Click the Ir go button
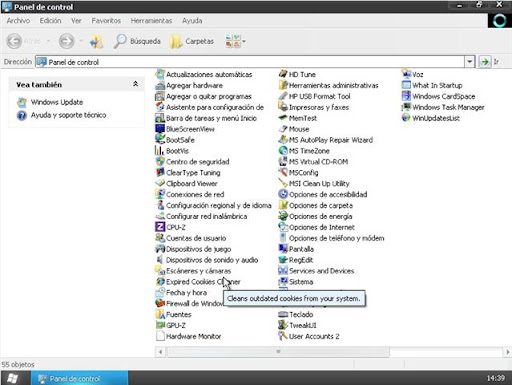 click(x=489, y=62)
